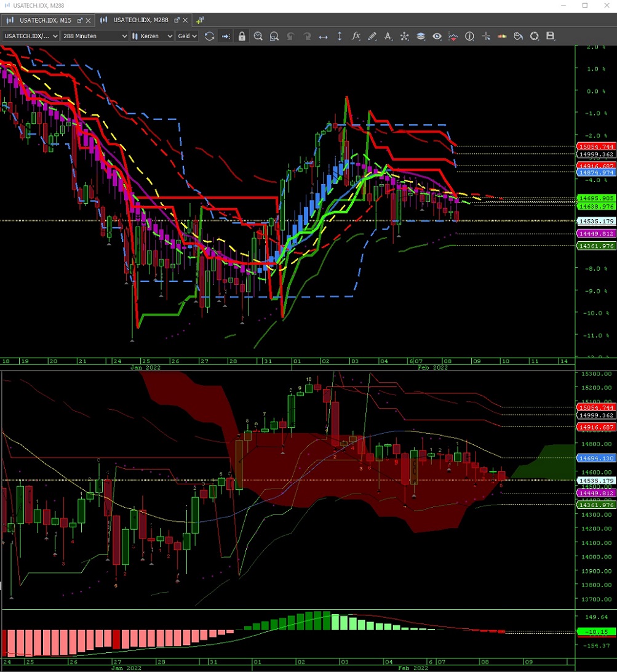This screenshot has height=672, width=617.
Task: Click the price marker chart icon
Action: click(453, 36)
